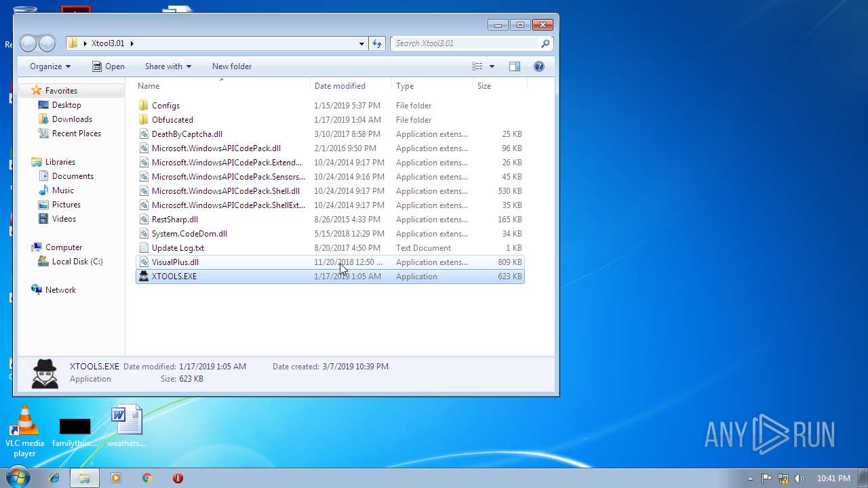Click the Back navigation arrow

pyautogui.click(x=28, y=43)
